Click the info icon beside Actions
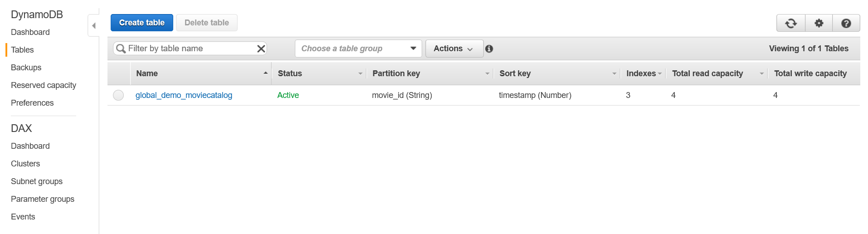The height and width of the screenshot is (234, 868). 489,49
